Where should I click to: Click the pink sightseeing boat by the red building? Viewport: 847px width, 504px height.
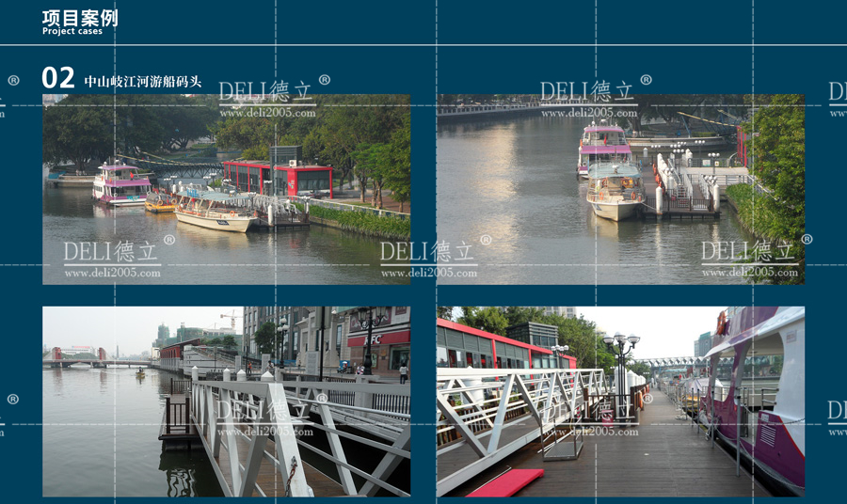(120, 183)
